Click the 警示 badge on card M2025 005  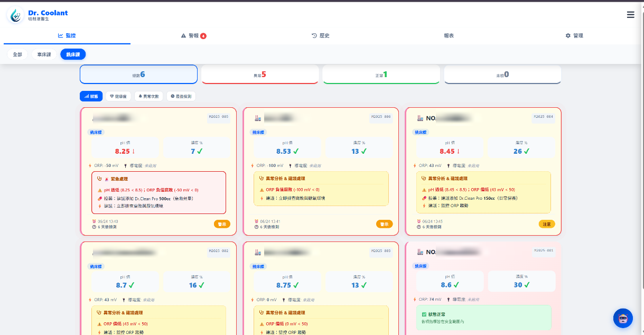tap(222, 224)
